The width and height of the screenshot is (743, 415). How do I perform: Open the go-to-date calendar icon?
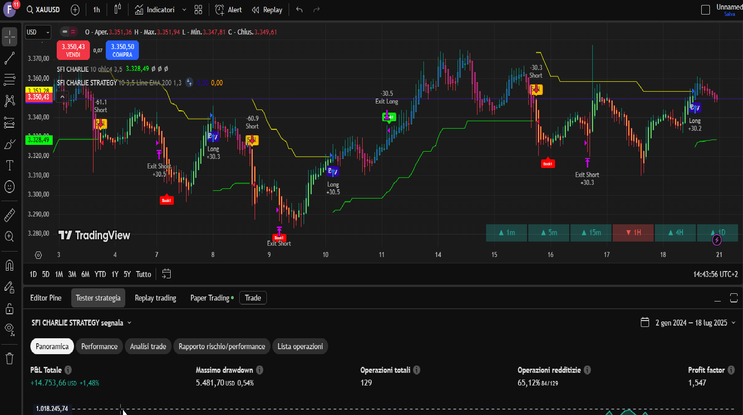tap(166, 274)
